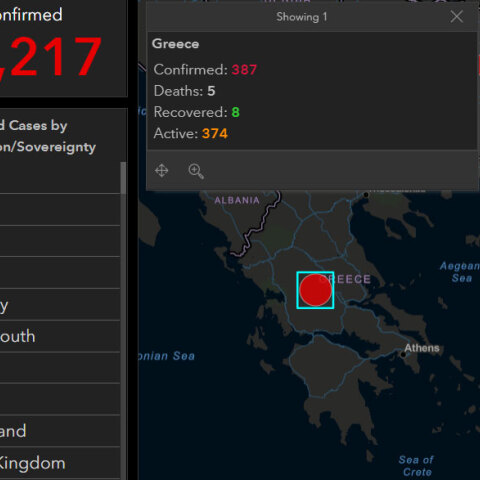Click the pan-to-feature cross arrows icon

pos(162,171)
